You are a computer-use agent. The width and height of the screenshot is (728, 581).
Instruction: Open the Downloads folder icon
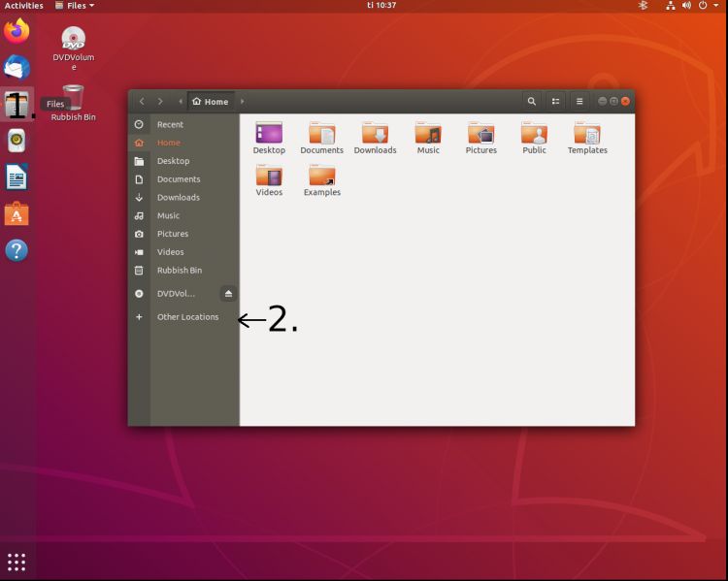[375, 135]
